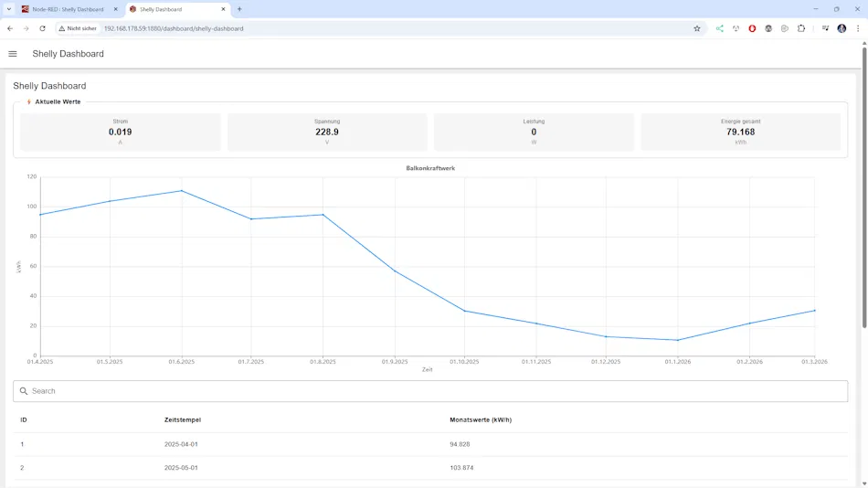868x488 pixels.
Task: Open the Chrome three-dot menu
Action: click(x=858, y=28)
